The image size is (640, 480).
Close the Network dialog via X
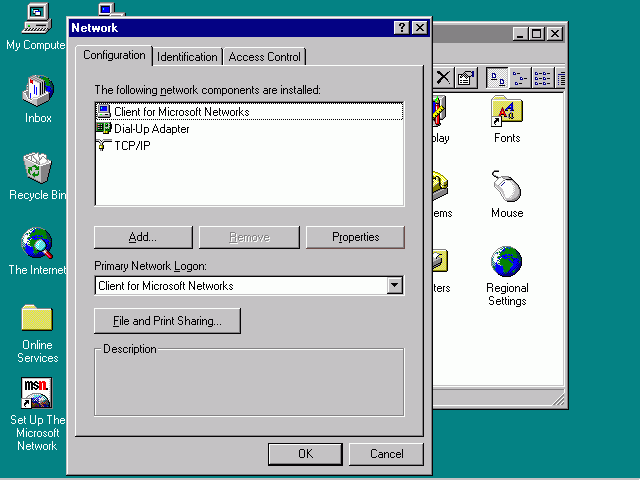click(420, 28)
